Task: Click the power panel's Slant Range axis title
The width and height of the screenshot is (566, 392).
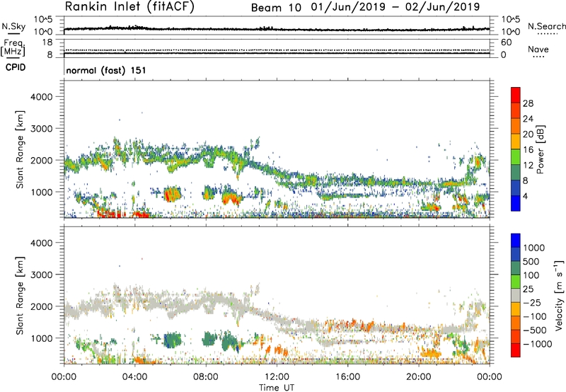Action: (x=20, y=149)
